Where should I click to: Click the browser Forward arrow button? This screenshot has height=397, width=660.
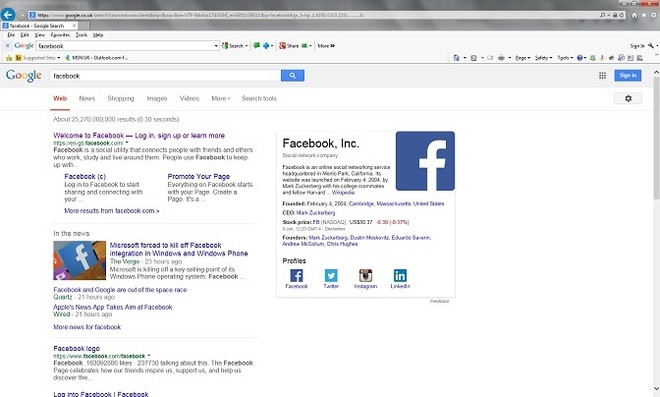[21, 15]
